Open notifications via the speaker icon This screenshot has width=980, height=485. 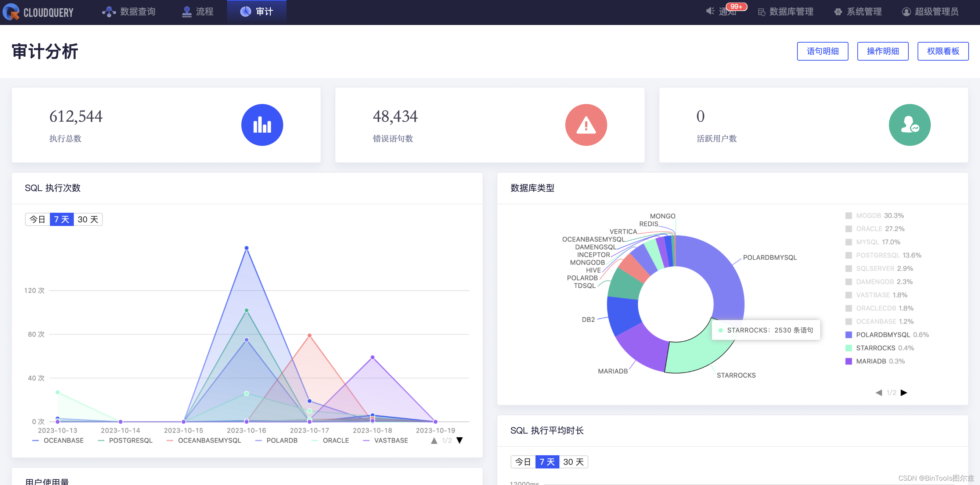pyautogui.click(x=710, y=11)
